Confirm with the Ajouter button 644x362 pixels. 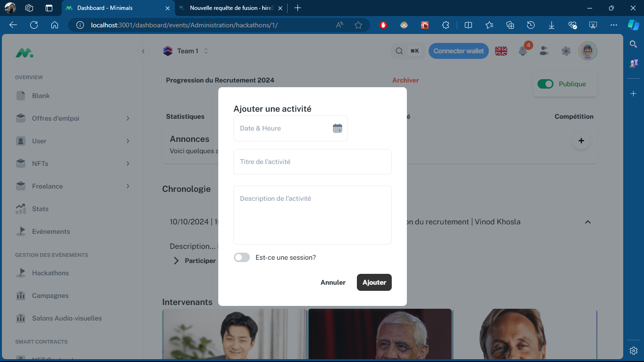pos(374,282)
